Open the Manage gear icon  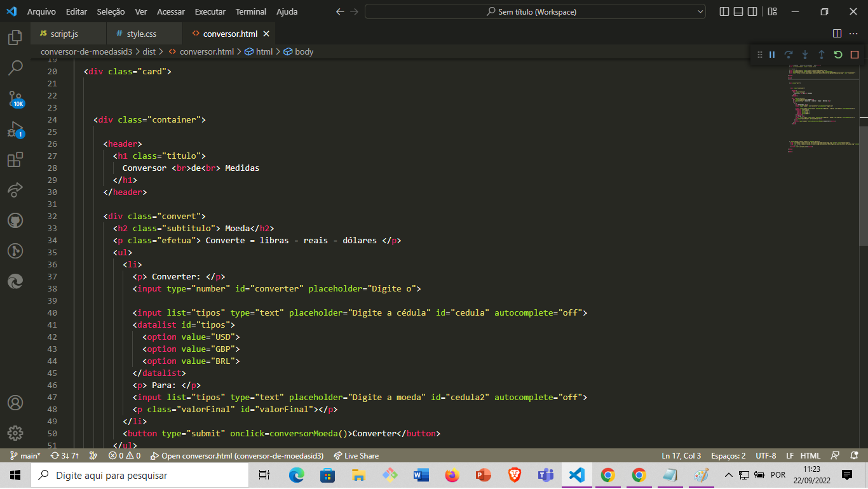click(x=15, y=433)
